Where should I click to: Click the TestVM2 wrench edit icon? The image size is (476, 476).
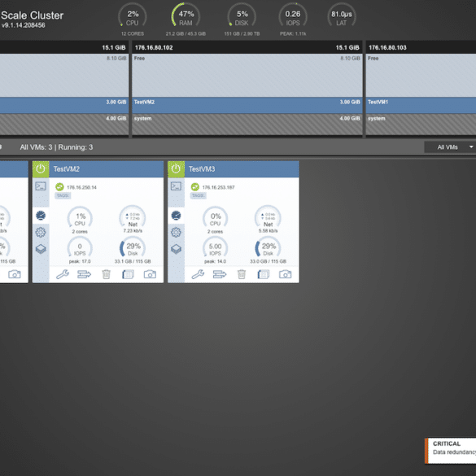click(63, 274)
